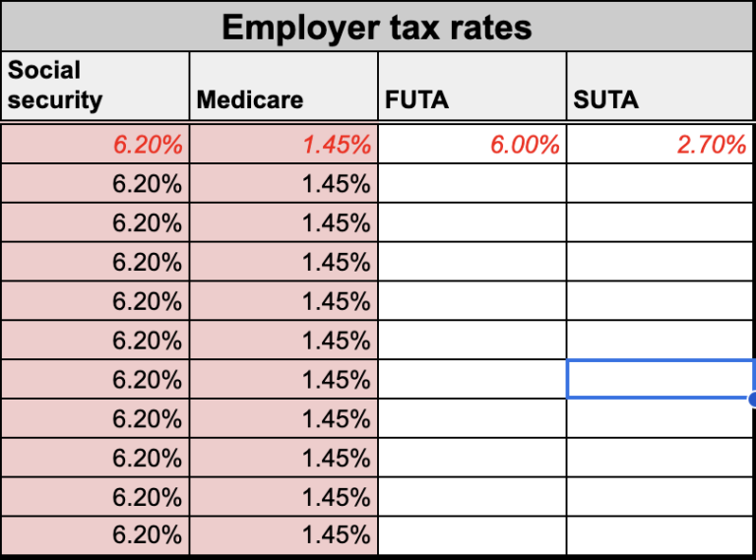
Task: Select the last empty SUTA cell
Action: click(x=660, y=535)
